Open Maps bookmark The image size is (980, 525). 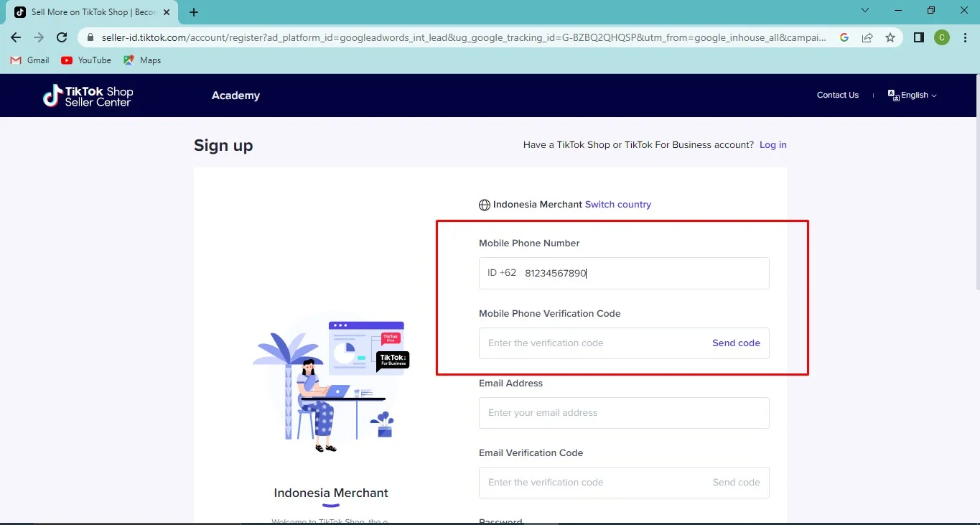coord(142,60)
